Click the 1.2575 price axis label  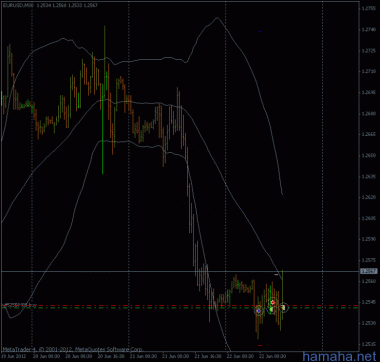click(368, 260)
